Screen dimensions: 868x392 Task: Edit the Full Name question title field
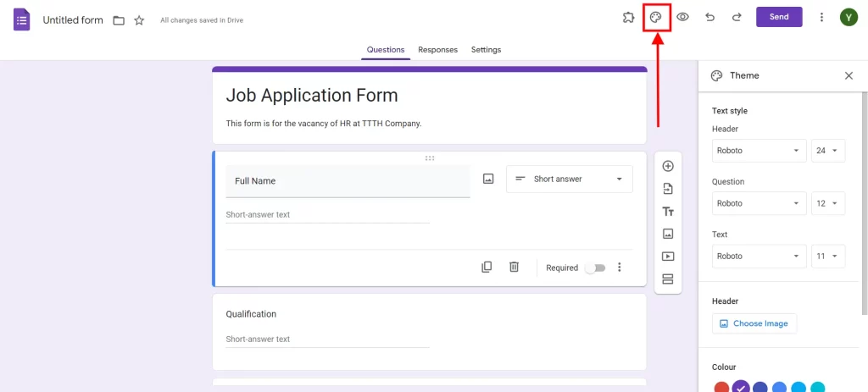tap(348, 181)
